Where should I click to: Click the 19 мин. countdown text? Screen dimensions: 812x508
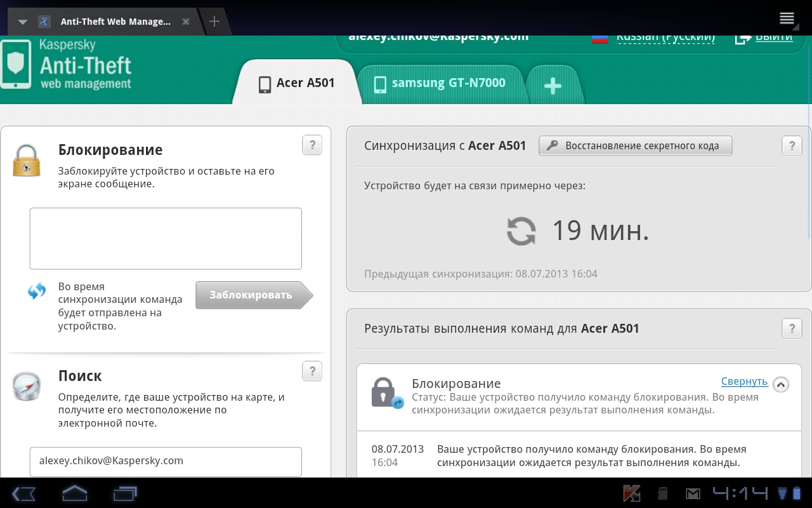point(601,231)
